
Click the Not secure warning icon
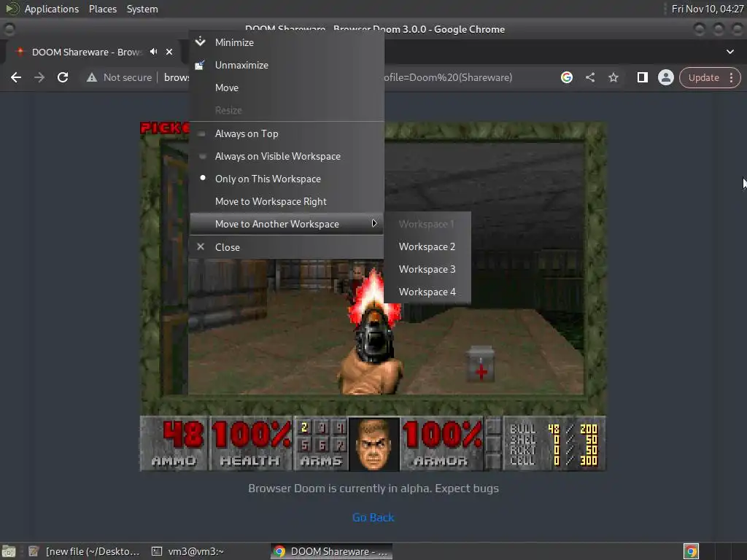pyautogui.click(x=92, y=77)
